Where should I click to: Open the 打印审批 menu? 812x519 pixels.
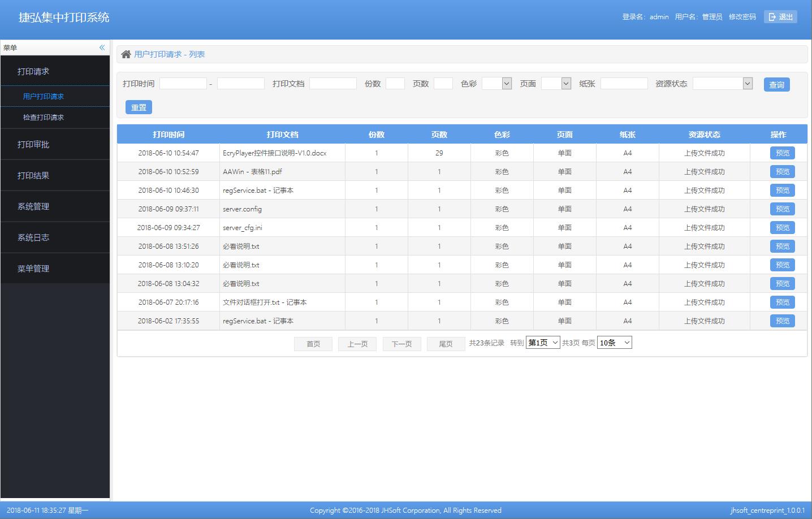55,144
